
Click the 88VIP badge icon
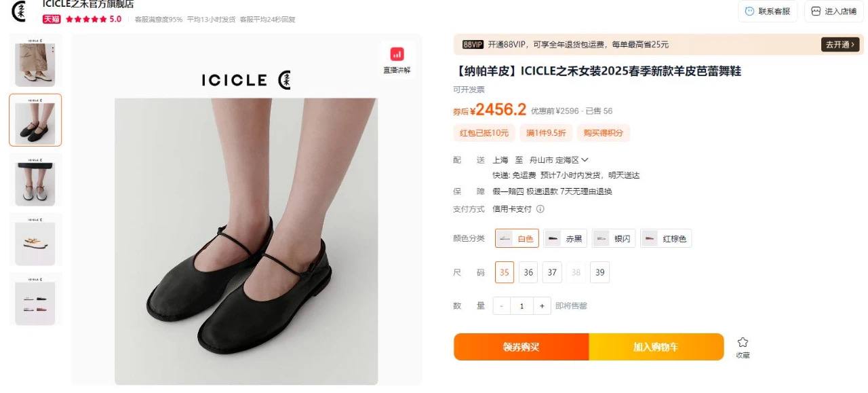pyautogui.click(x=473, y=45)
